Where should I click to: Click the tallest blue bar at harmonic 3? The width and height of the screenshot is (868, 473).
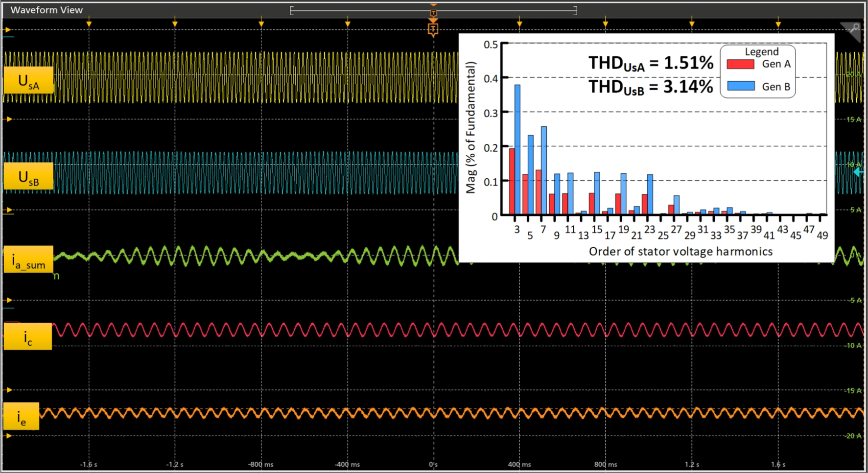517,149
